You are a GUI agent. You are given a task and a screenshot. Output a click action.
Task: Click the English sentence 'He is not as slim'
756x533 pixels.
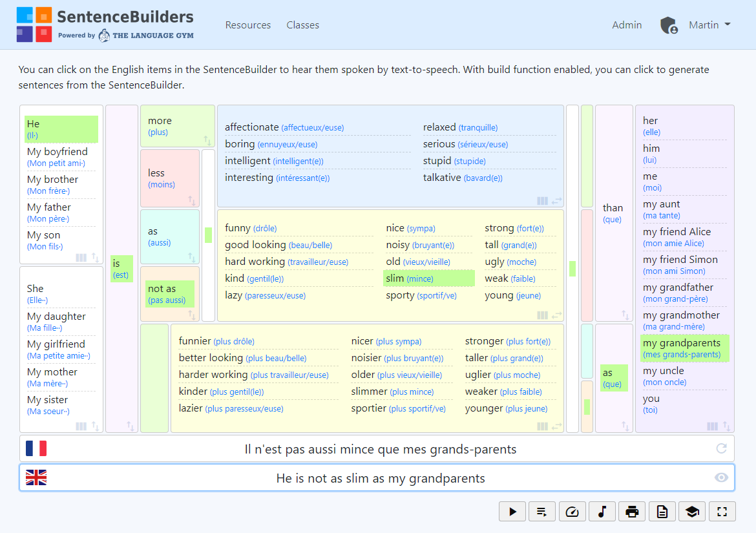tap(381, 478)
